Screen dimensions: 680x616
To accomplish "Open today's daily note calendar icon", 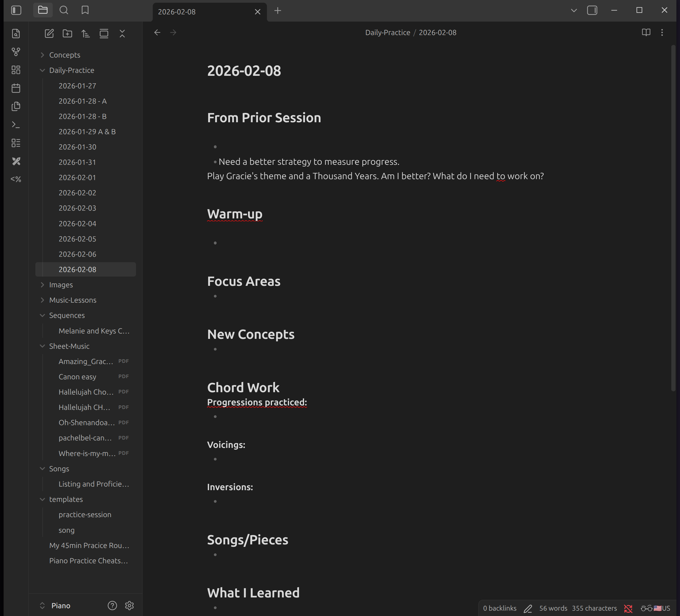I will (16, 88).
